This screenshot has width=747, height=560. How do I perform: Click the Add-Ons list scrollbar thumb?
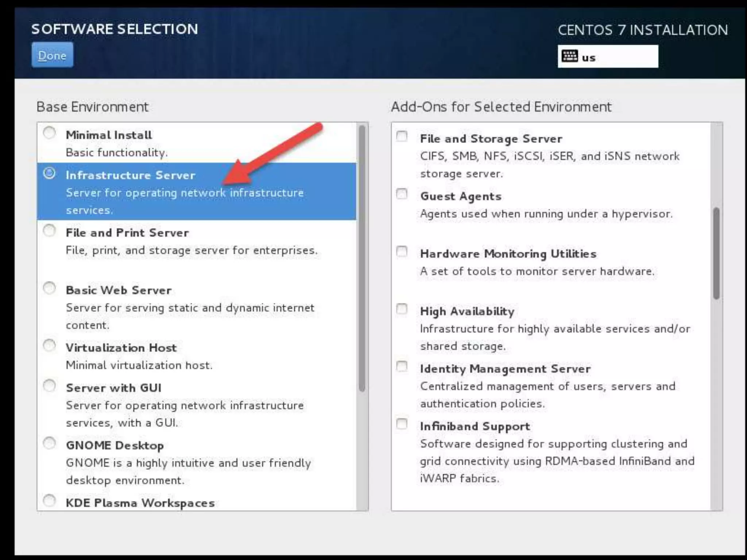click(x=717, y=253)
